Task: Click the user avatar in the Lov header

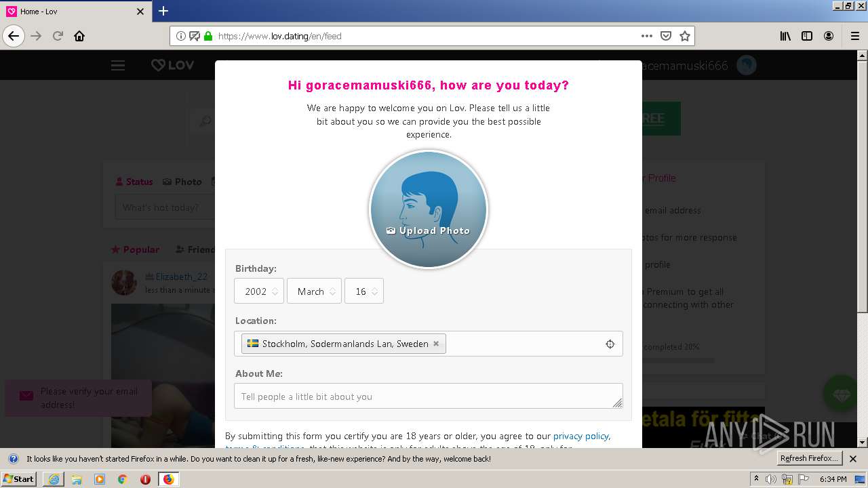Action: (x=747, y=65)
